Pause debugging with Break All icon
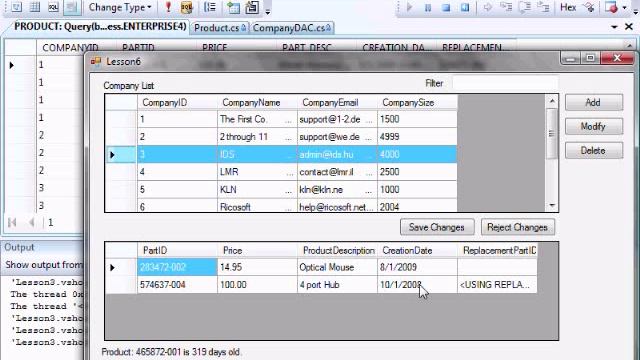 coord(428,7)
